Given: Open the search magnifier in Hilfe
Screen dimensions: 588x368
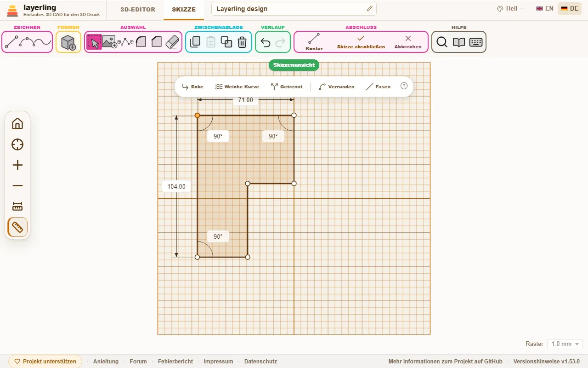Looking at the screenshot, I should pos(442,42).
